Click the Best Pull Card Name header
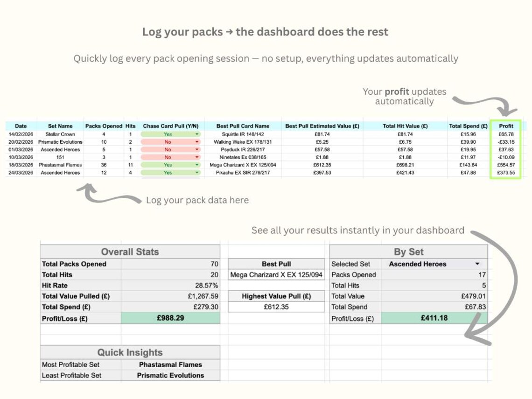The width and height of the screenshot is (532, 399). (x=243, y=126)
